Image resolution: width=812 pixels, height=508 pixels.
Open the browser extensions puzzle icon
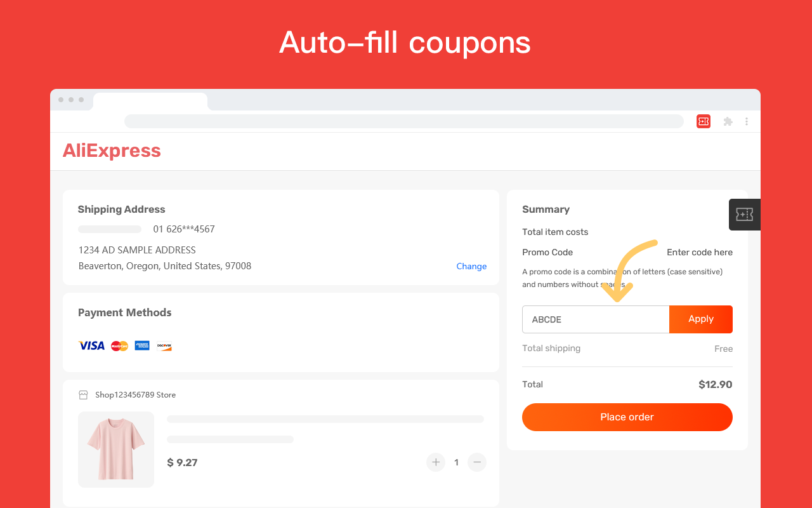click(728, 121)
